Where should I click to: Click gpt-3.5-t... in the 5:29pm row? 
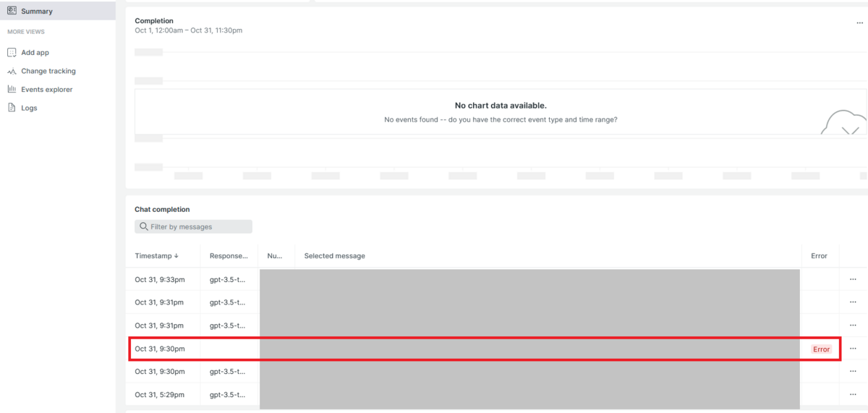(x=227, y=394)
